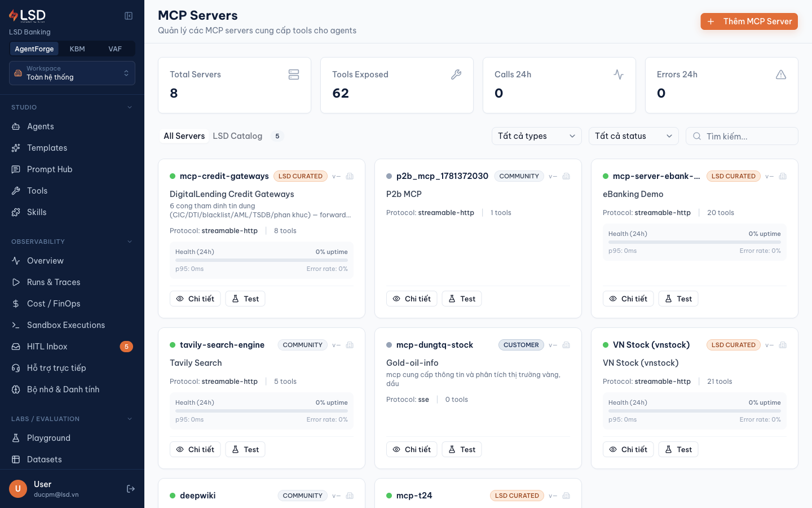
Task: Open the Workspace Toàn hệ thống selector
Action: click(72, 73)
